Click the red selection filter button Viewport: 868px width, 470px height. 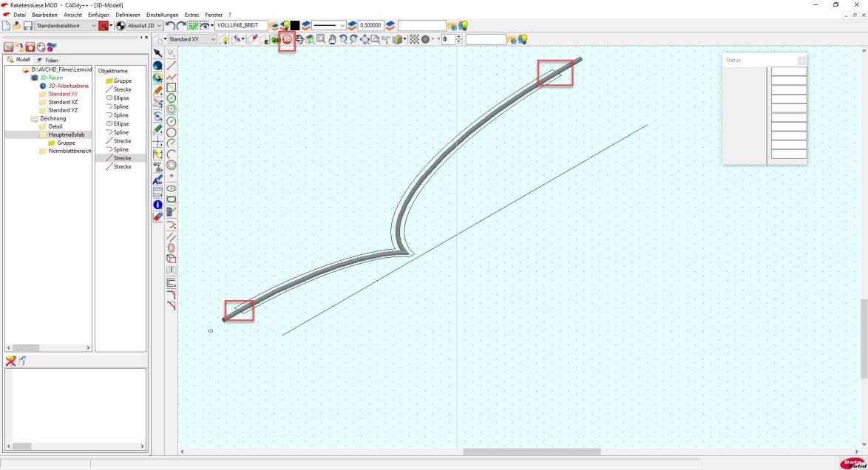click(x=104, y=25)
